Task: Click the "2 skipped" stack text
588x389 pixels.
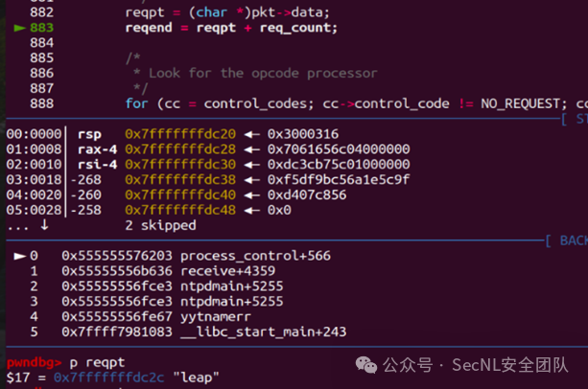Action: [x=160, y=225]
